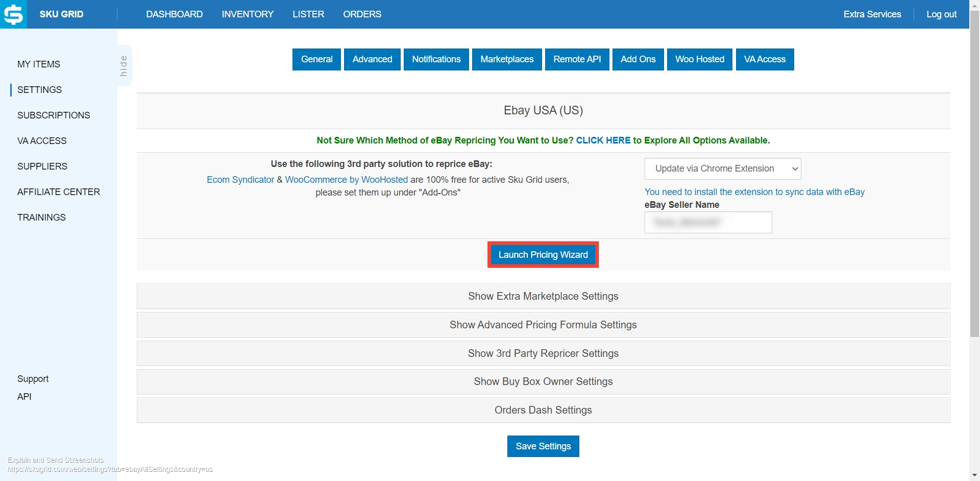
Task: Open VA ACCESS in the sidebar
Action: pos(42,141)
